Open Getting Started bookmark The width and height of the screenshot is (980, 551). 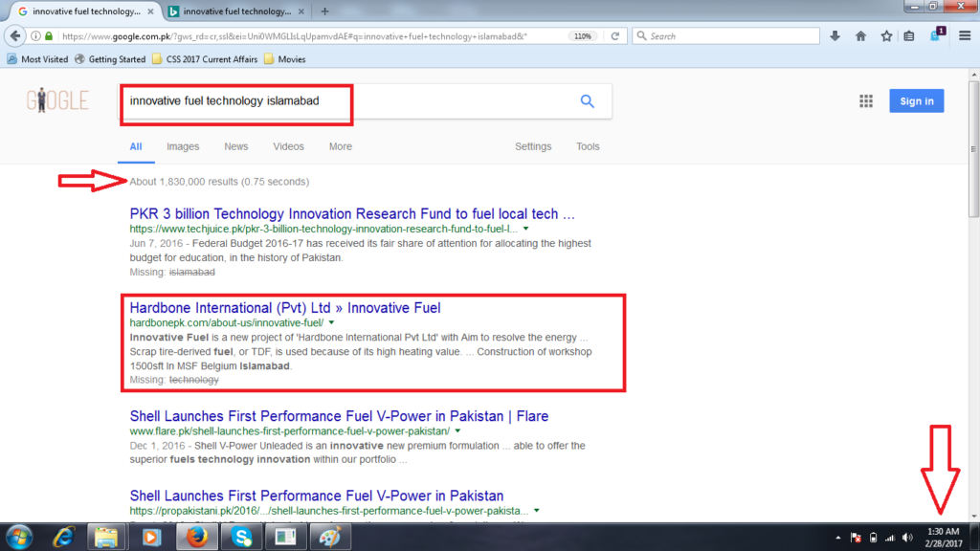[110, 59]
